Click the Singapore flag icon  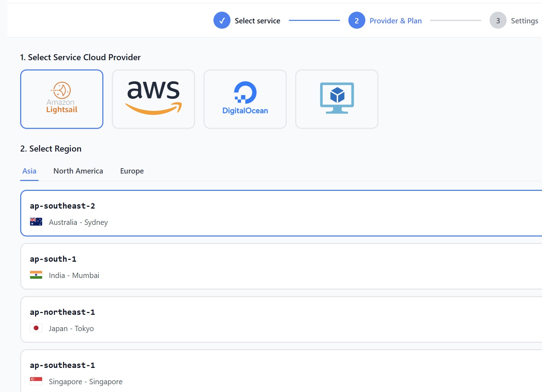coord(36,381)
